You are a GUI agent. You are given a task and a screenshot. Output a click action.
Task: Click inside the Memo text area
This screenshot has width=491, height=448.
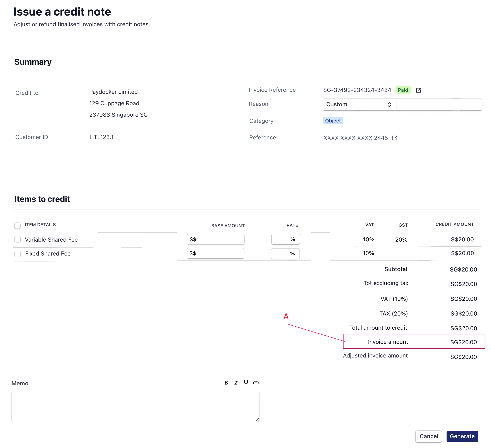135,406
